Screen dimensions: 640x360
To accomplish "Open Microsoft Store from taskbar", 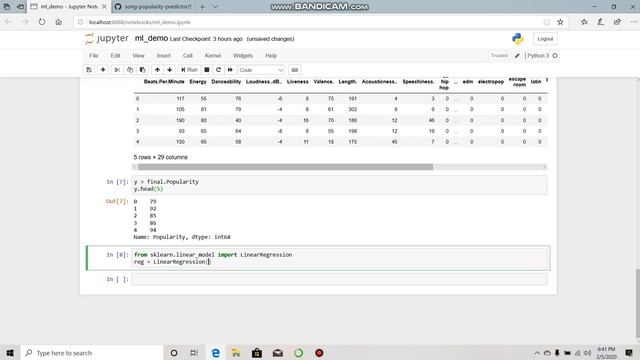I will [x=257, y=353].
